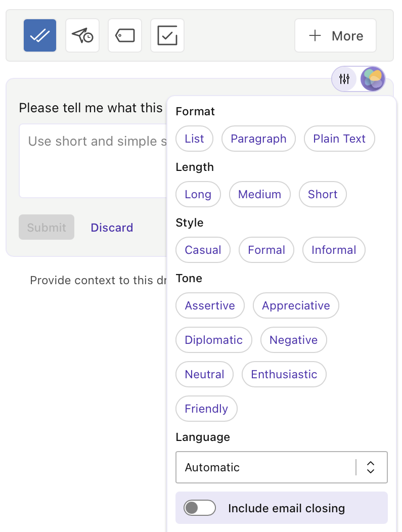Screen dimensions: 402x532
Task: Select the List format chip
Action: tap(194, 139)
